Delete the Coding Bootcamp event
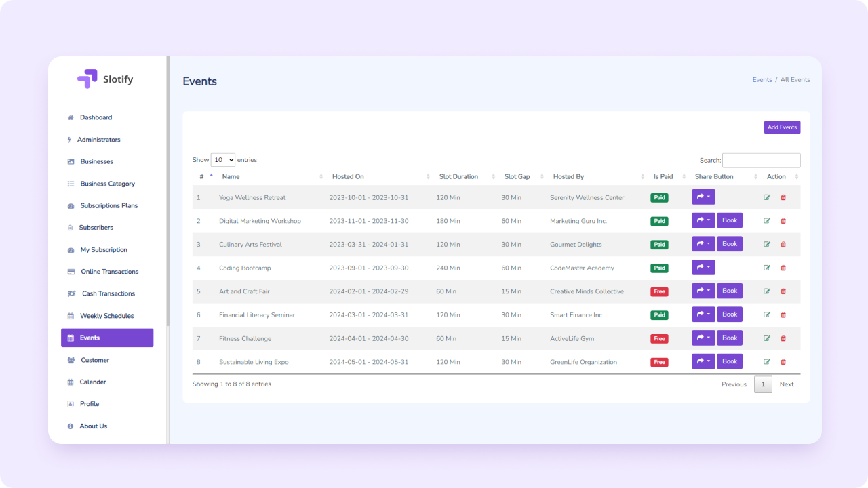Image resolution: width=868 pixels, height=488 pixels. click(x=783, y=268)
